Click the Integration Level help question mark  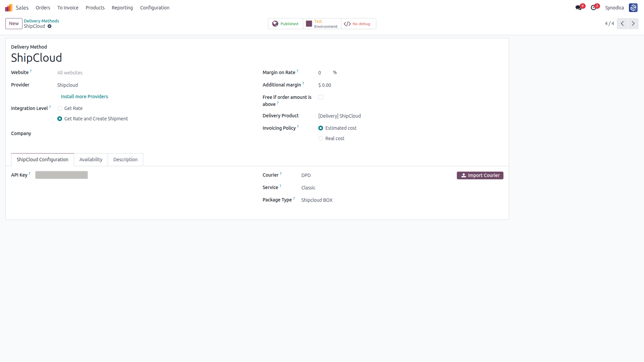pos(50,107)
